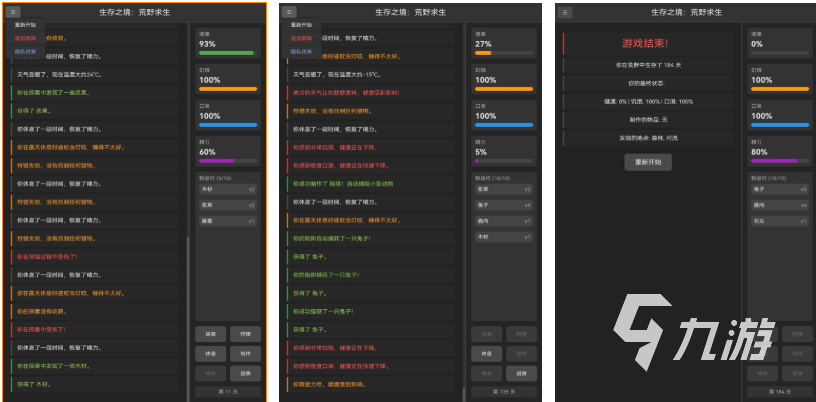Click 生存之境 title in Day 11 panel
This screenshot has height=402, width=816.
pos(134,12)
